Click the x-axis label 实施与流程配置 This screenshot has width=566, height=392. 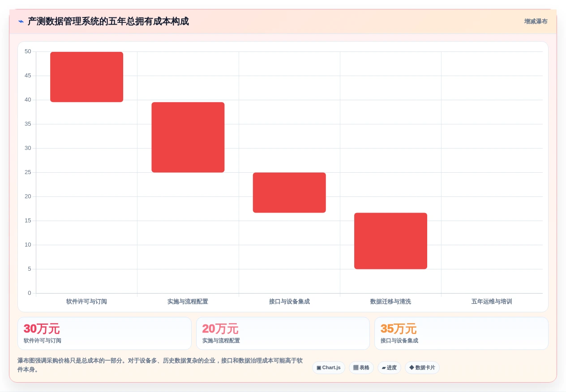click(188, 302)
